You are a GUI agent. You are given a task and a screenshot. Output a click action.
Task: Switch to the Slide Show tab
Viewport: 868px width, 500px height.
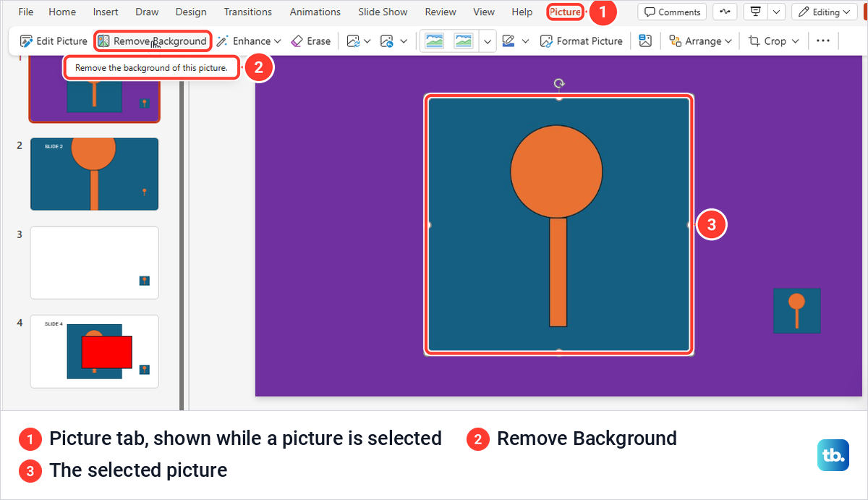point(383,12)
